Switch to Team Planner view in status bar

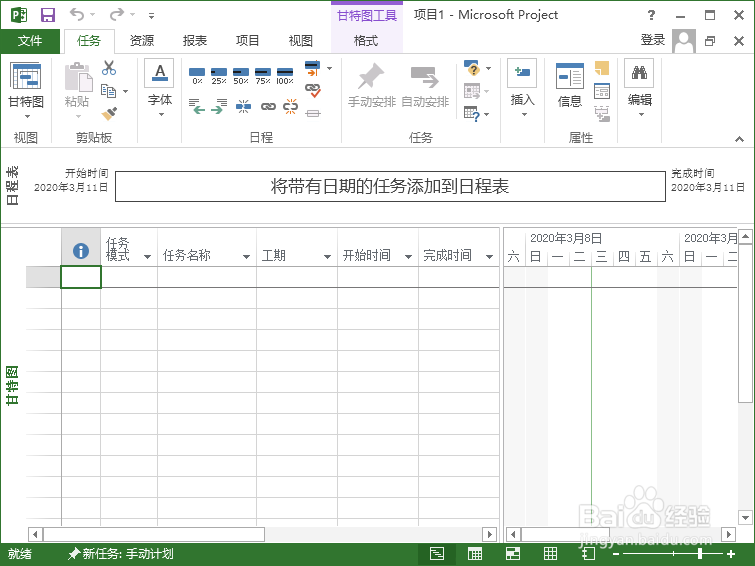(513, 554)
